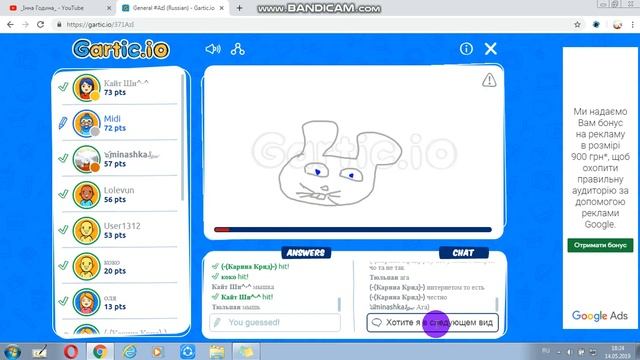Click User1312 player avatar
Viewport: 640px width, 360px height.
pos(87,231)
